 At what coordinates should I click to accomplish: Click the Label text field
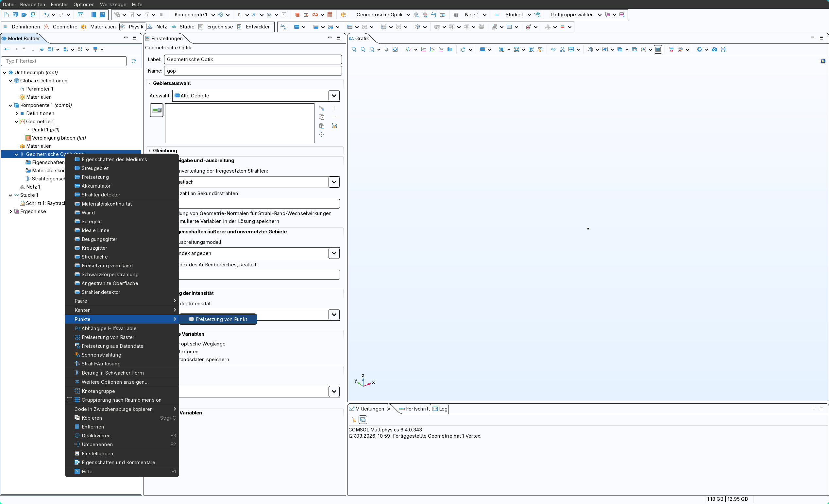pyautogui.click(x=253, y=59)
